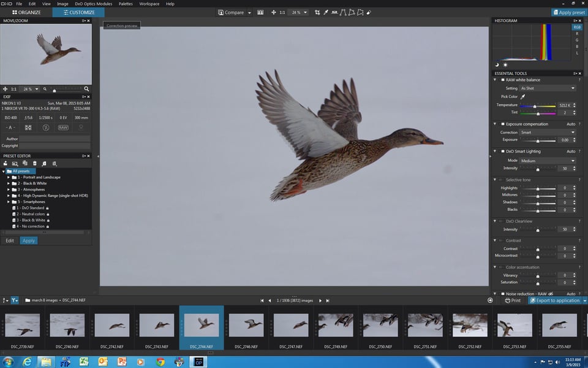Image resolution: width=588 pixels, height=368 pixels.
Task: Go to the previous image with the left arrow
Action: [269, 301]
